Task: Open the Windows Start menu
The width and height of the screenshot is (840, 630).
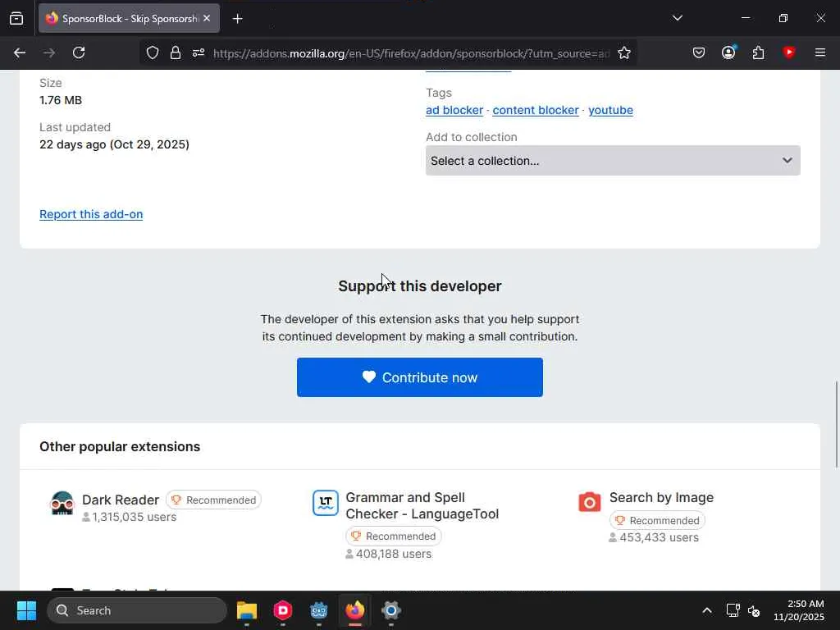Action: point(26,610)
